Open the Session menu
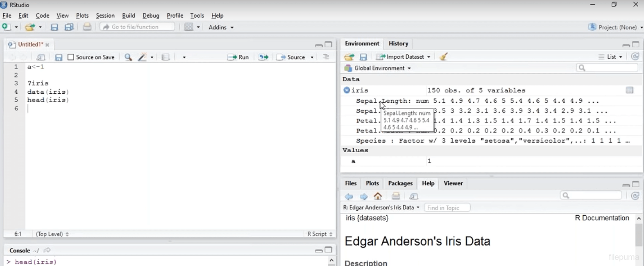Image resolution: width=644 pixels, height=266 pixels. 105,16
